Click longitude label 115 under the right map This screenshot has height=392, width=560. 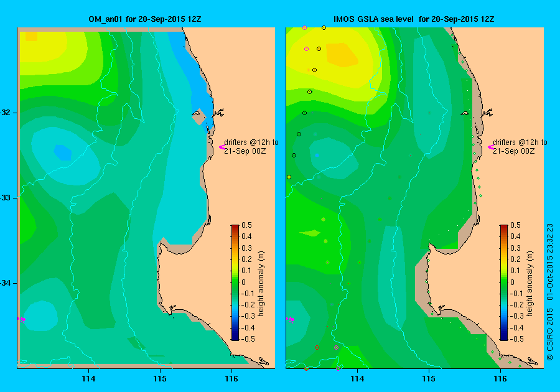click(x=429, y=379)
